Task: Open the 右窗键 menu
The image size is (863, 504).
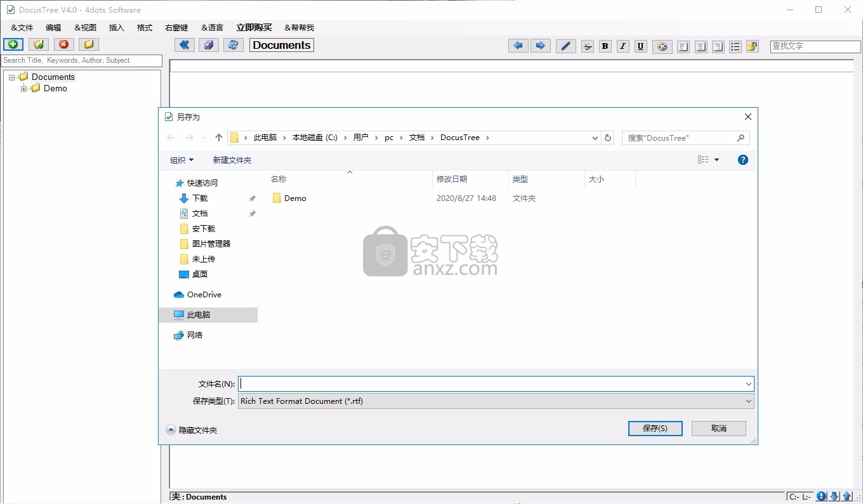Action: click(176, 28)
